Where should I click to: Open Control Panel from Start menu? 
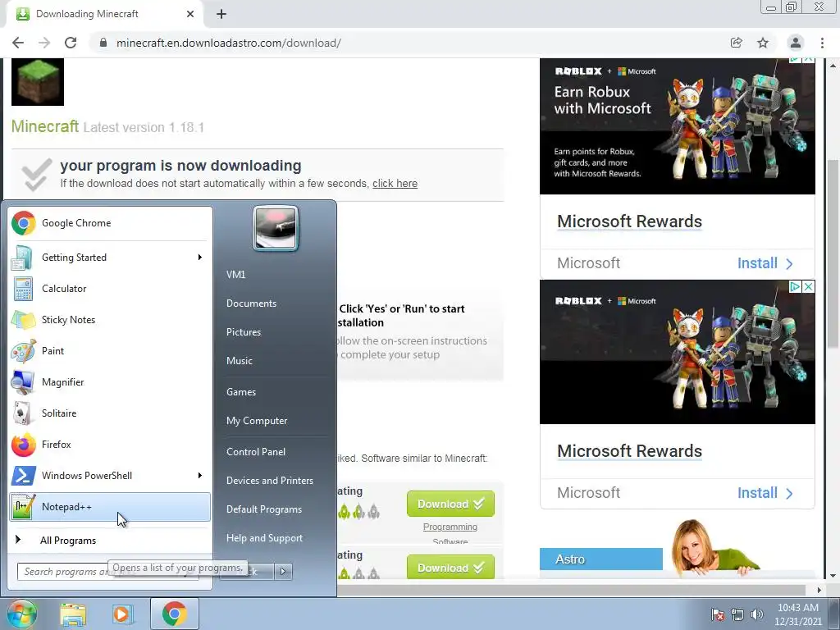276,452
